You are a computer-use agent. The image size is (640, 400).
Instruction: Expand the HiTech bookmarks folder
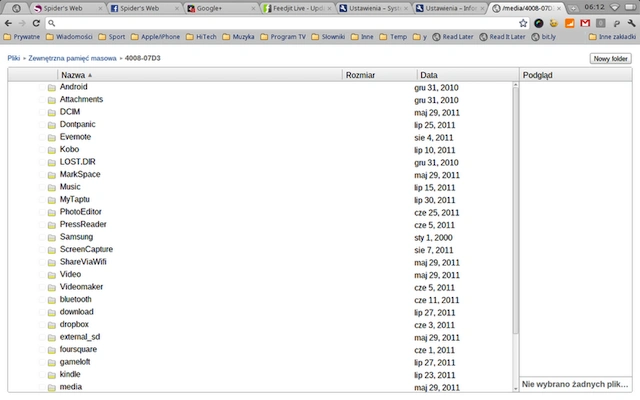pyautogui.click(x=201, y=37)
